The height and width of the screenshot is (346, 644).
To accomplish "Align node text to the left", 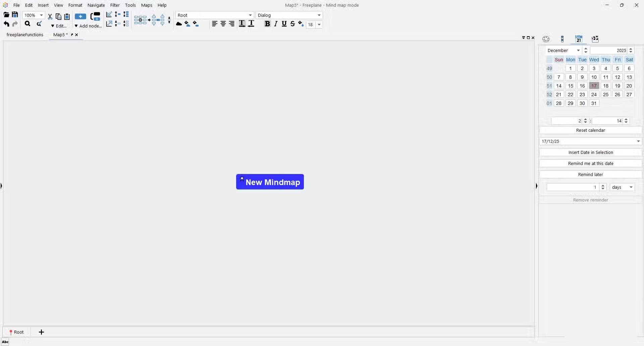I will (215, 24).
